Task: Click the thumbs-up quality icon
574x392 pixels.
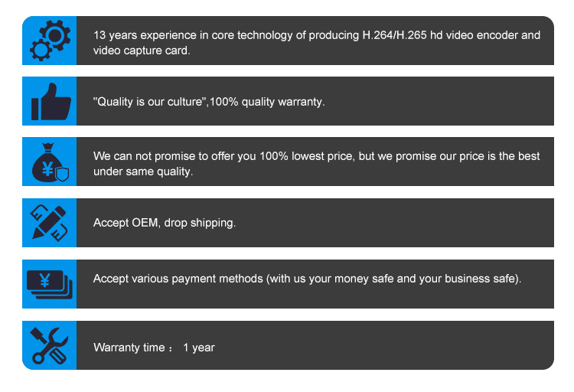Action: point(49,101)
